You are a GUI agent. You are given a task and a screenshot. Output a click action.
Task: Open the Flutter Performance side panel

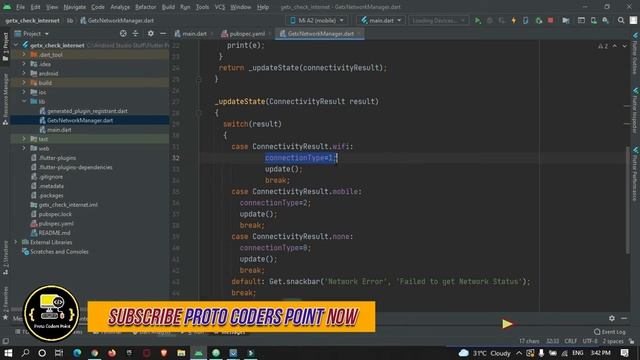635,173
